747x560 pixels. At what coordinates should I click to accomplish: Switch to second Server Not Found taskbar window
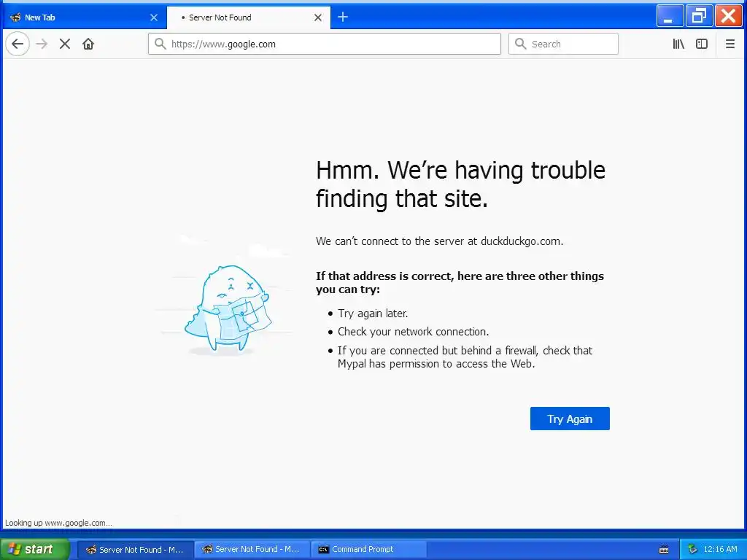coord(252,550)
